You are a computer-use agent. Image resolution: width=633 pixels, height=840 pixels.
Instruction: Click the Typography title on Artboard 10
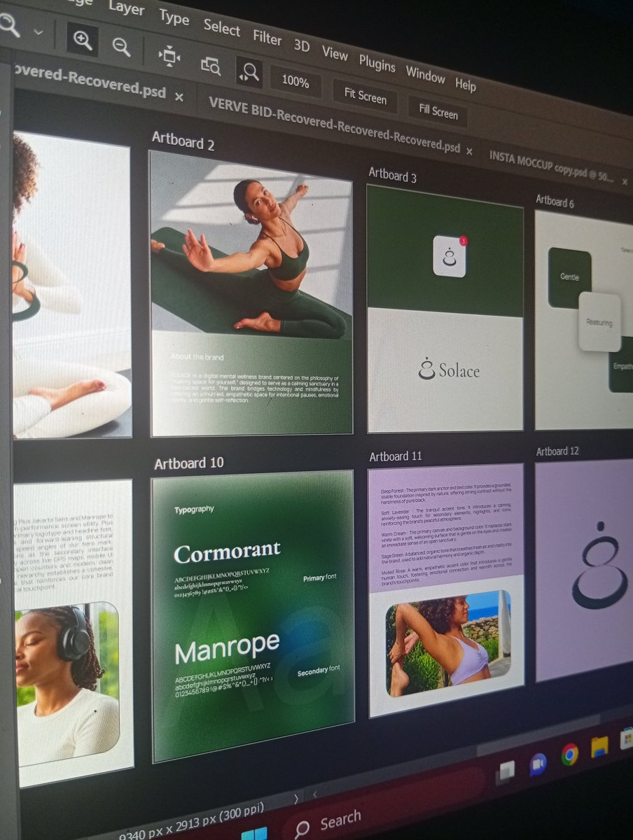[195, 510]
